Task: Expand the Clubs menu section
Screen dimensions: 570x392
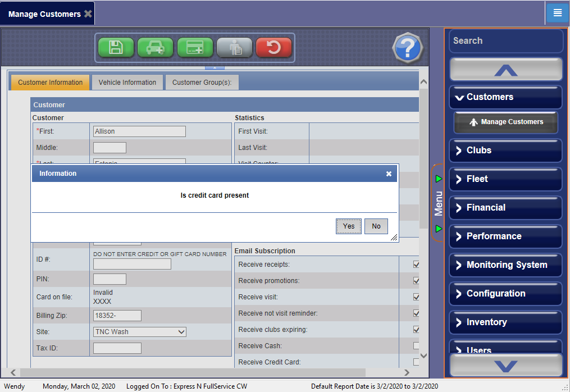Action: 505,151
